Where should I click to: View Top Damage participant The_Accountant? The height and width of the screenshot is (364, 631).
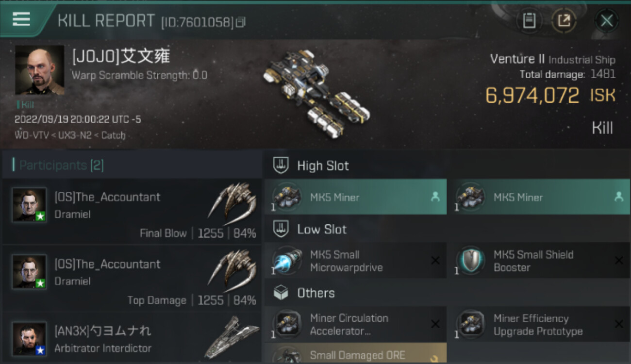coord(132,279)
